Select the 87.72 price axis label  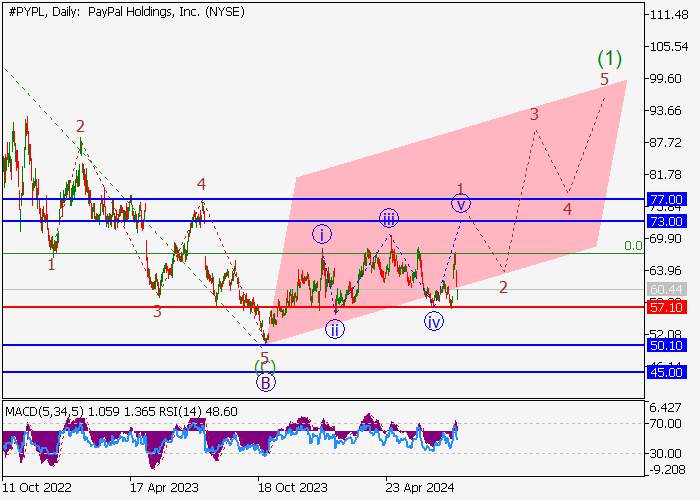[666, 143]
